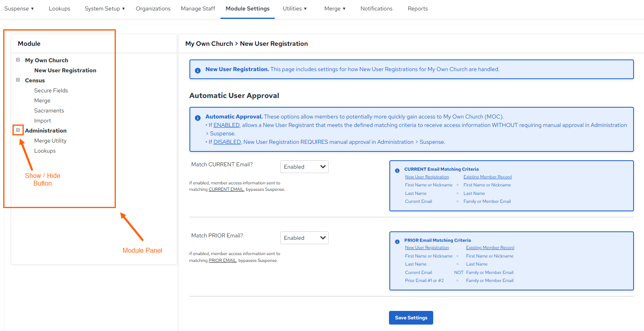Click info icon in New User Registration banner
The width and height of the screenshot is (644, 331).
pyautogui.click(x=198, y=70)
